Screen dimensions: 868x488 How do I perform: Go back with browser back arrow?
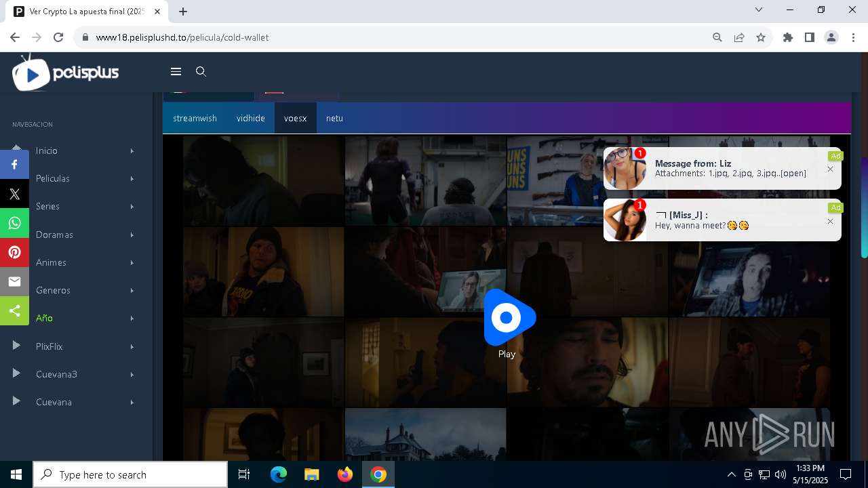15,37
